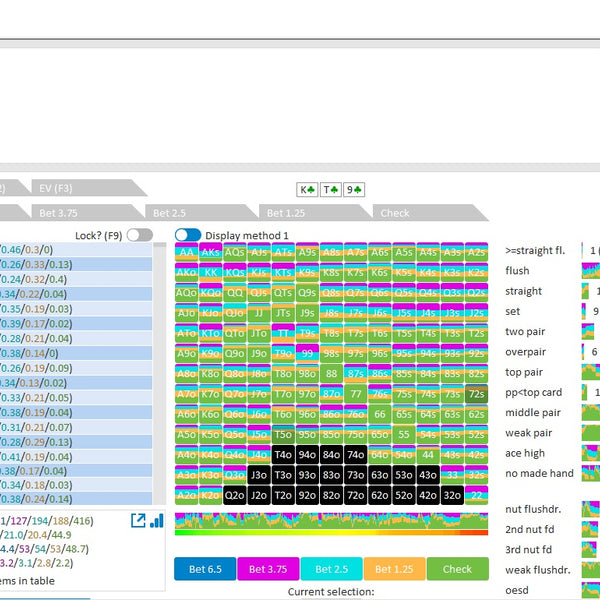The image size is (600, 600).
Task: Select the highlighted 72s hand cell
Action: (477, 394)
